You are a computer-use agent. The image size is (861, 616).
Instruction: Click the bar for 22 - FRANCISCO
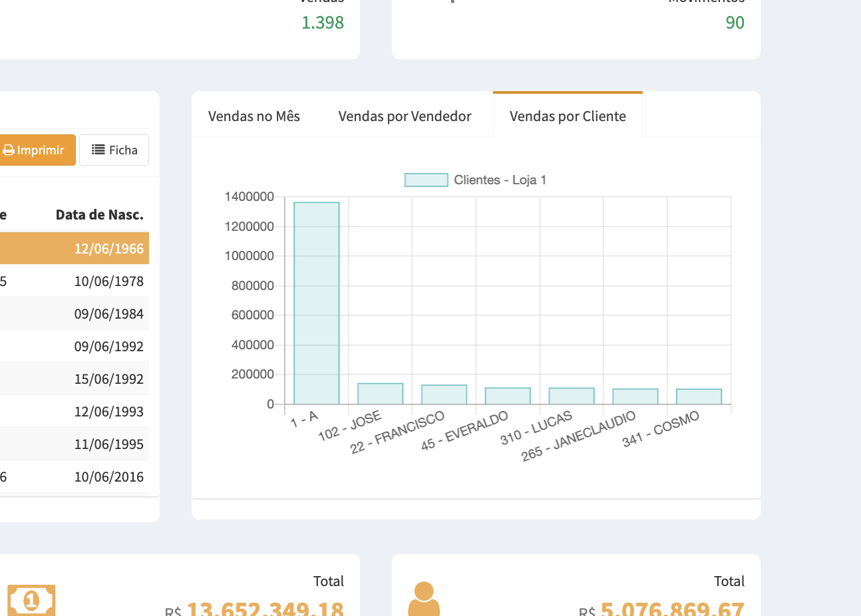click(x=444, y=394)
